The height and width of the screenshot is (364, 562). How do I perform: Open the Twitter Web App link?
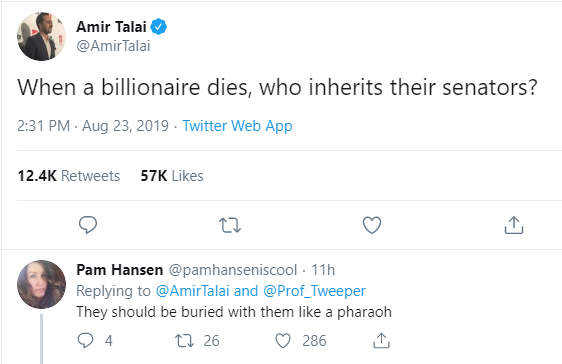pos(237,126)
